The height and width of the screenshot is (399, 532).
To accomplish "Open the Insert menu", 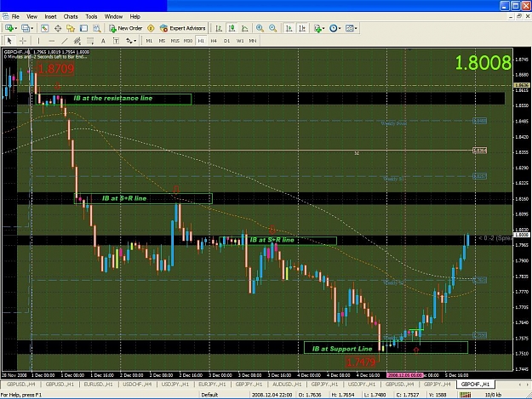I will point(50,17).
